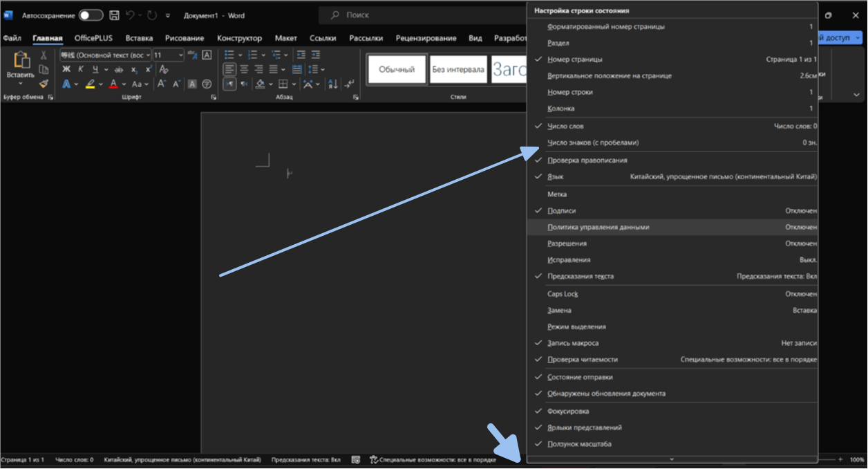Toggle the Автосохранение switch

point(91,15)
